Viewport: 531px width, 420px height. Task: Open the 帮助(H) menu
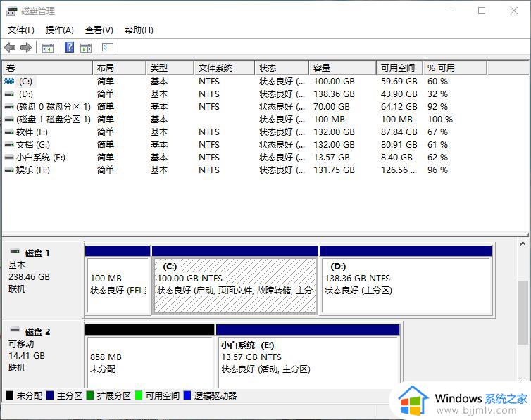(139, 30)
